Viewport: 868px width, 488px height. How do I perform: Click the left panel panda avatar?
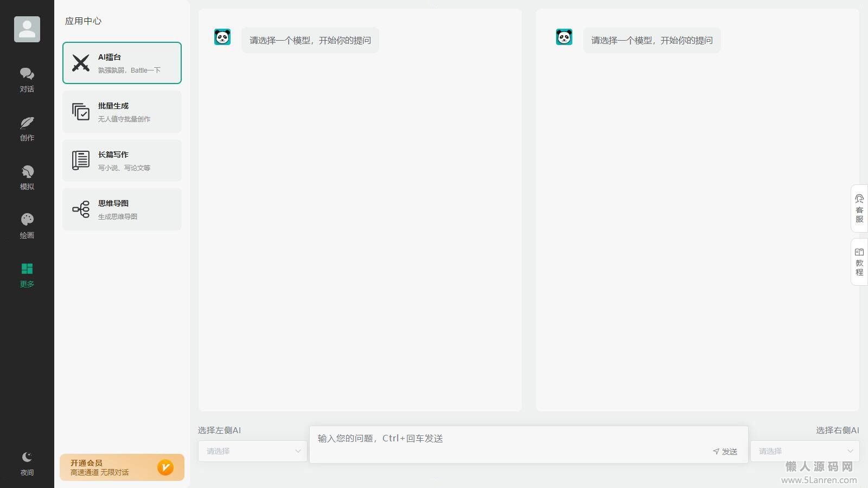coord(222,37)
